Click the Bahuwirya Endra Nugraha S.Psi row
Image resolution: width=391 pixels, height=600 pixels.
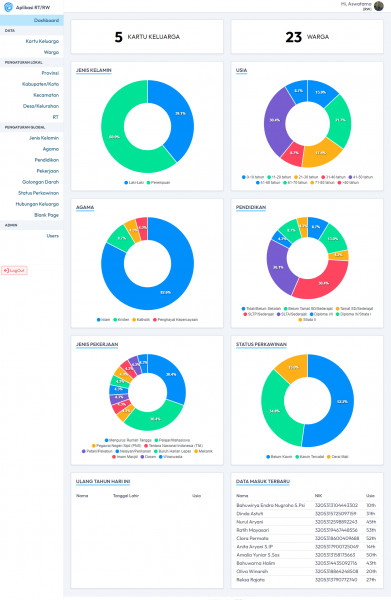(x=306, y=505)
